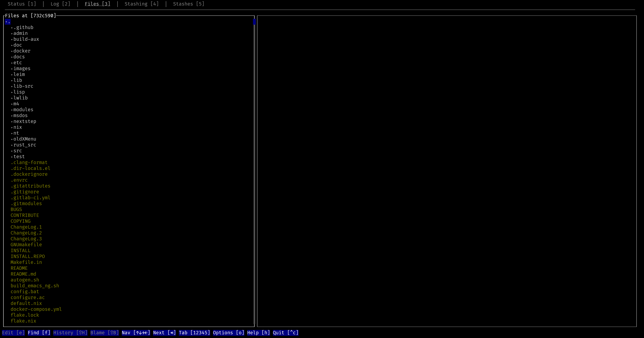
Task: Select the README.md file
Action: [23, 274]
